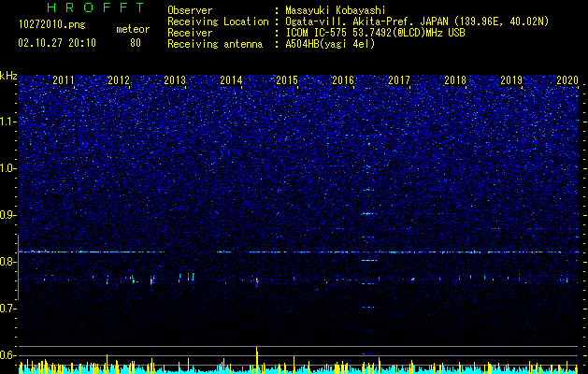
Task: Click the 0.9 frequency axis label
Action: pyautogui.click(x=8, y=215)
